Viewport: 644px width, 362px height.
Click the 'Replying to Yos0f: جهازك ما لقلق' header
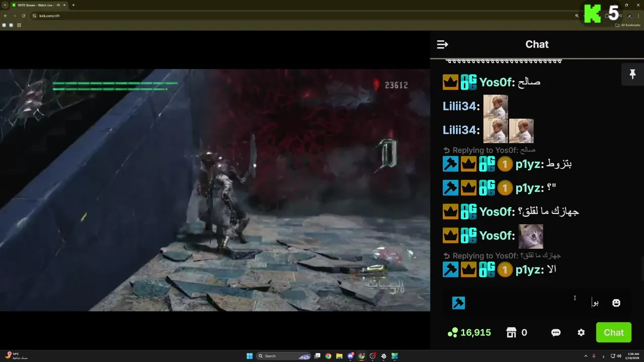[502, 256]
